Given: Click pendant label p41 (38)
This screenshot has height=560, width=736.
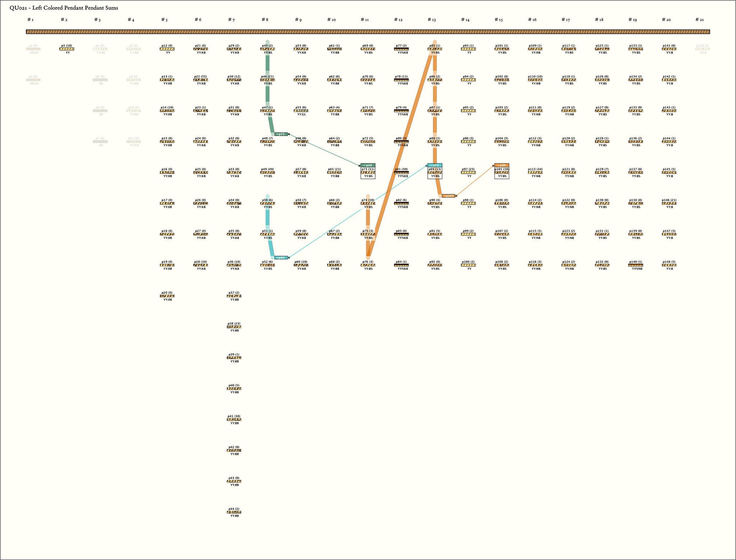Looking at the screenshot, I should 234,416.
